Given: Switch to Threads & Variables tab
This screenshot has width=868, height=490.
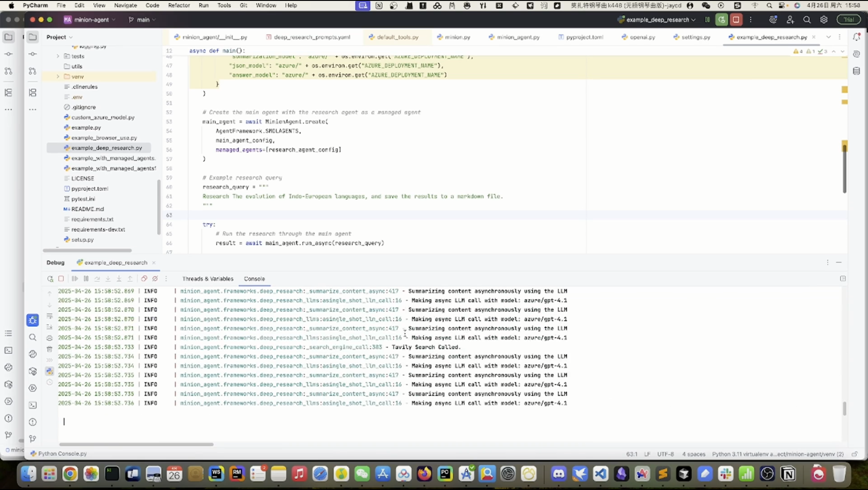Looking at the screenshot, I should pos(208,279).
